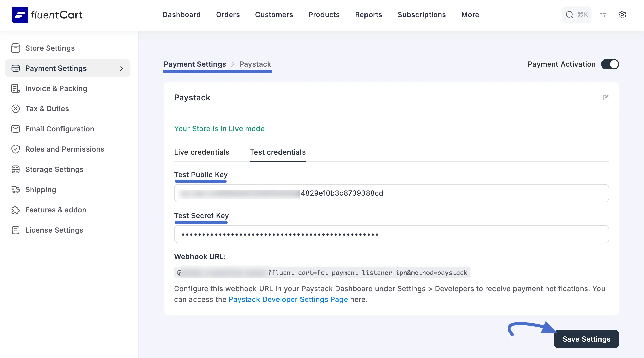Viewport: 644px width, 358px height.
Task: Click Save Settings
Action: [586, 339]
